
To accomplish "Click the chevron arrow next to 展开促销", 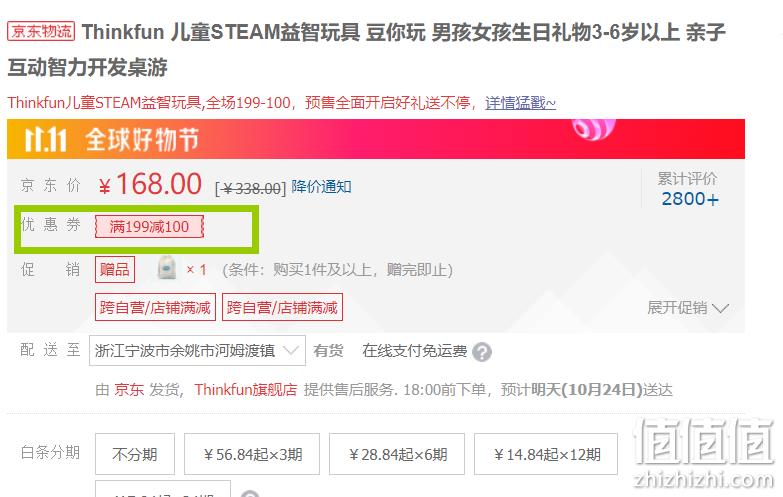I will point(721,308).
